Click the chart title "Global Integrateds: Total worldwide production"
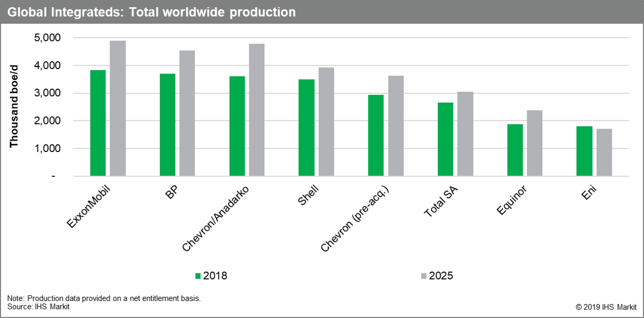Image resolution: width=644 pixels, height=318 pixels. coord(152,12)
